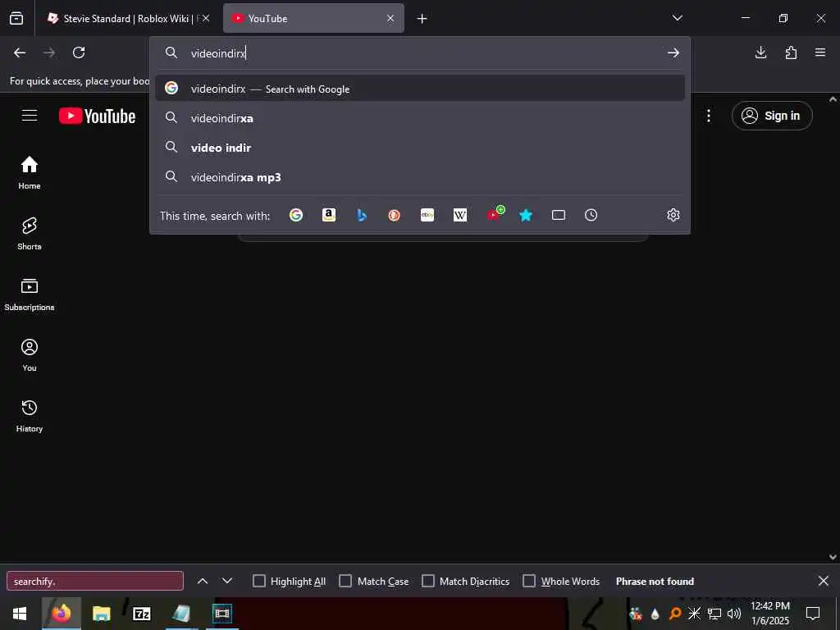Open the volume control in system tray
840x630 pixels.
pyautogui.click(x=734, y=614)
